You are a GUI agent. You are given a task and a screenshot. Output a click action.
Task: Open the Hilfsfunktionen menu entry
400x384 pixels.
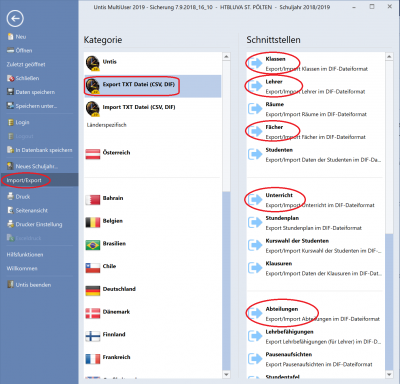click(x=25, y=255)
